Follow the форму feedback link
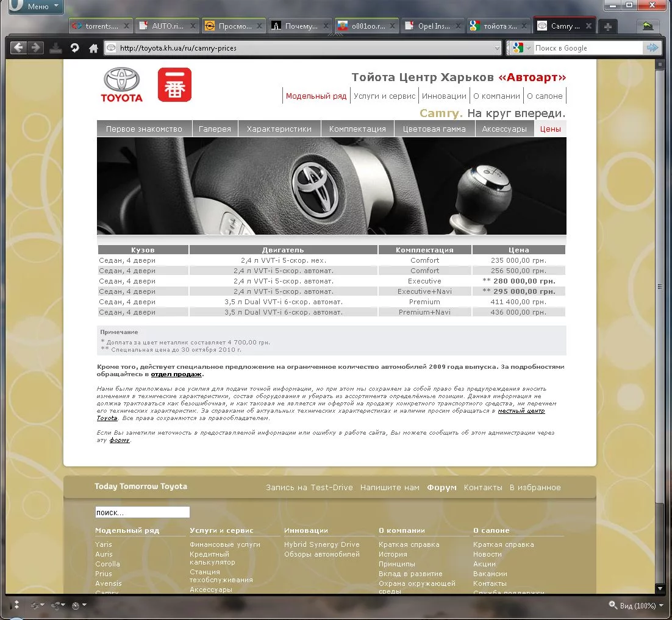672x620 pixels. pyautogui.click(x=119, y=440)
